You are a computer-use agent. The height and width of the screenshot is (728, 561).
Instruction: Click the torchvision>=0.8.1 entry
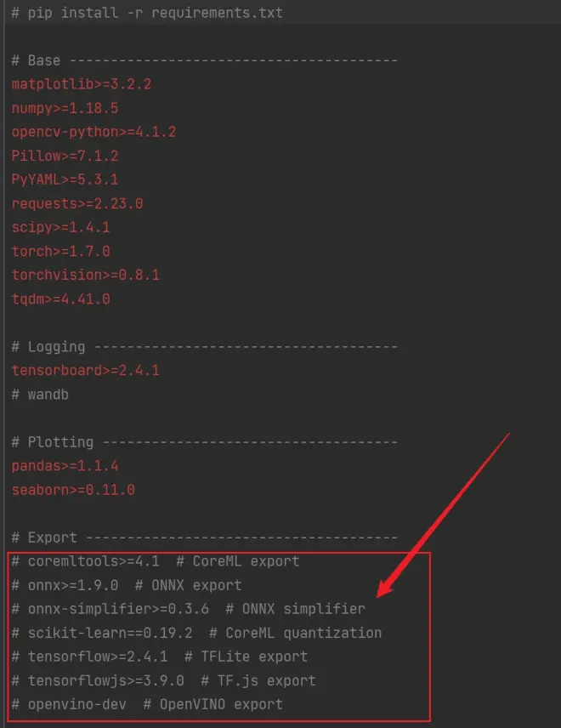click(85, 275)
